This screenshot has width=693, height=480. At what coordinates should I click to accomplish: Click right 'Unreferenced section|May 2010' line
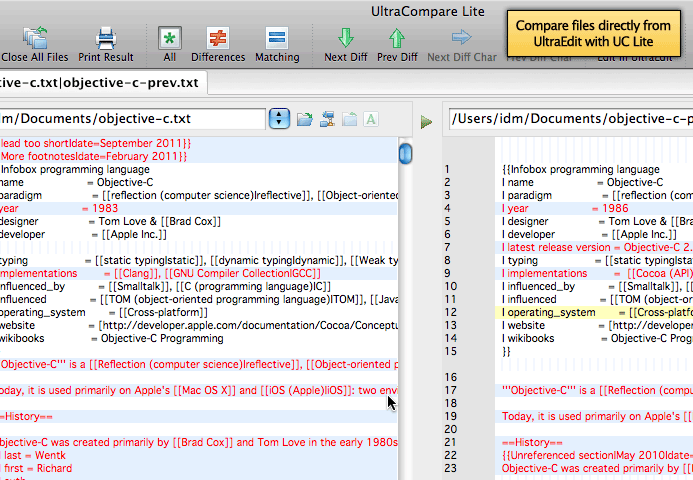click(594, 456)
